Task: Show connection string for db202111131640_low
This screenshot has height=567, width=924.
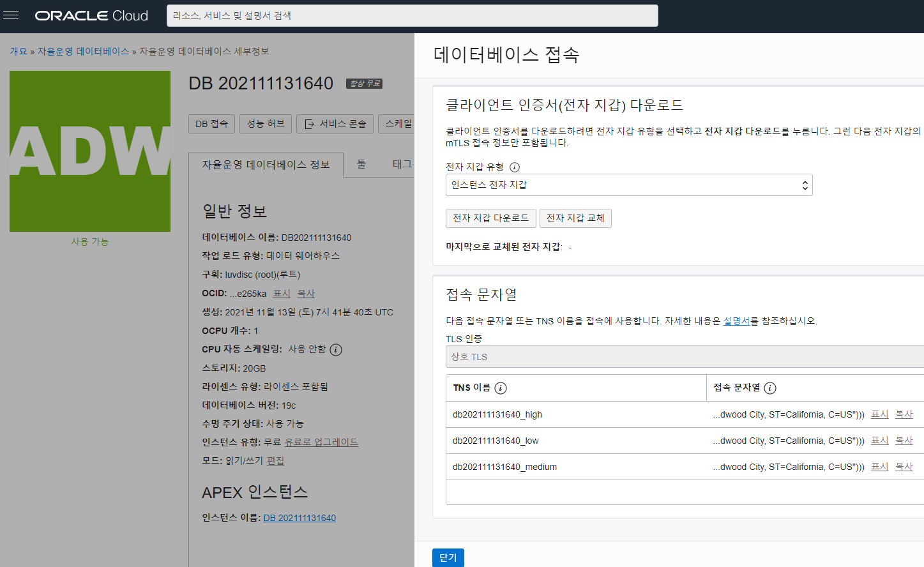Action: (x=880, y=441)
